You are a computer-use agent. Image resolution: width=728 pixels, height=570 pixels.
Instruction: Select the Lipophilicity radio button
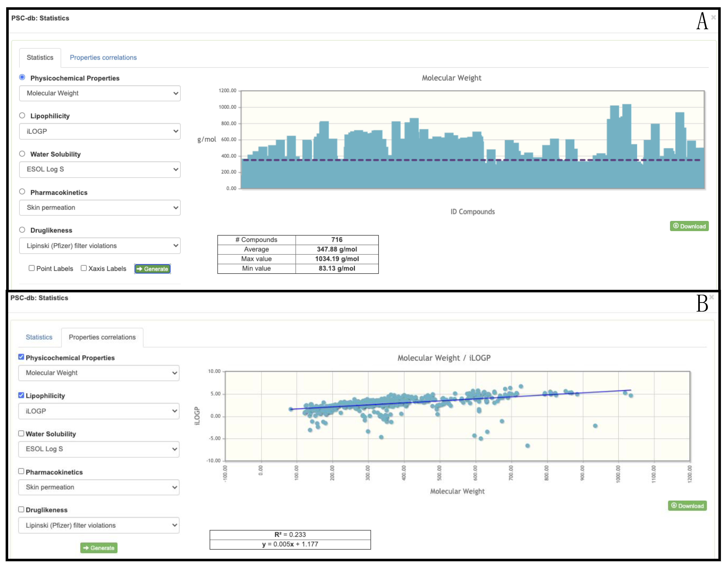22,115
